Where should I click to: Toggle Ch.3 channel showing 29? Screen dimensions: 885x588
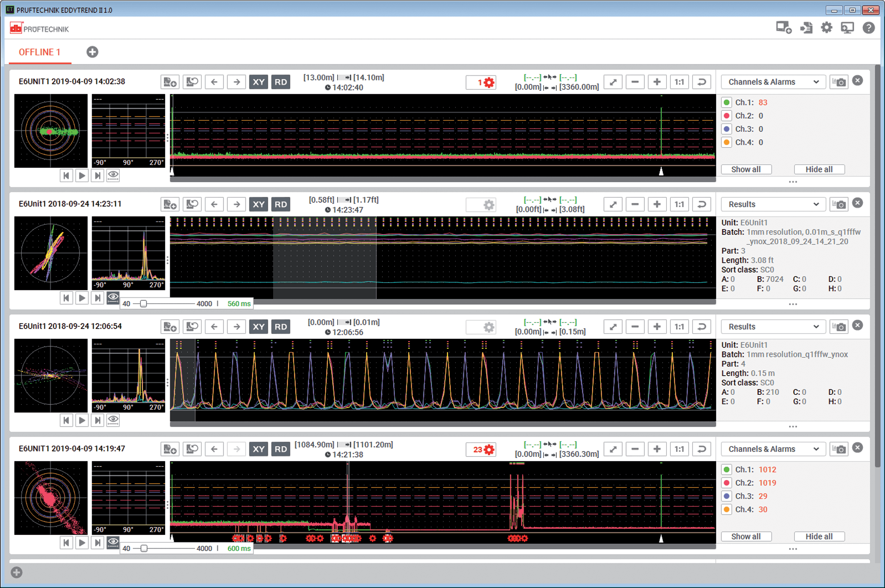727,496
